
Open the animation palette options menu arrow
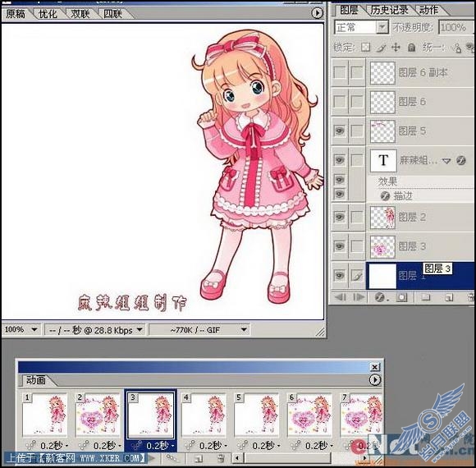pyautogui.click(x=375, y=379)
